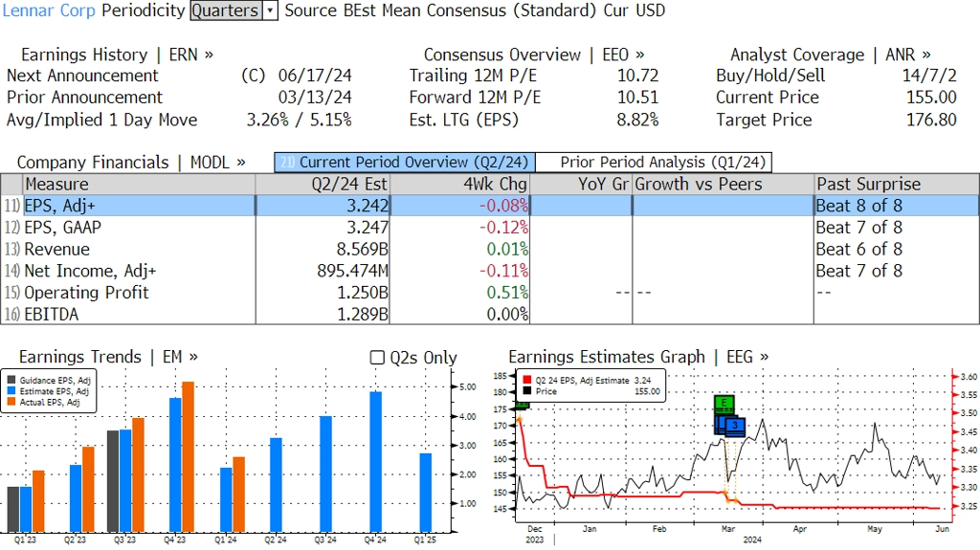Click the black Price legend swatch
The image size is (980, 550).
(527, 391)
